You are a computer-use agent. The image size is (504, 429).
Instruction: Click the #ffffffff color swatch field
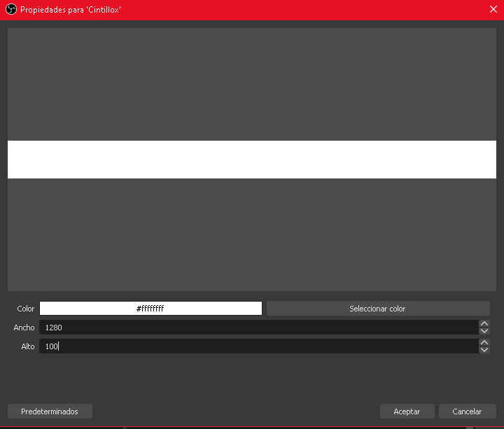tap(150, 309)
